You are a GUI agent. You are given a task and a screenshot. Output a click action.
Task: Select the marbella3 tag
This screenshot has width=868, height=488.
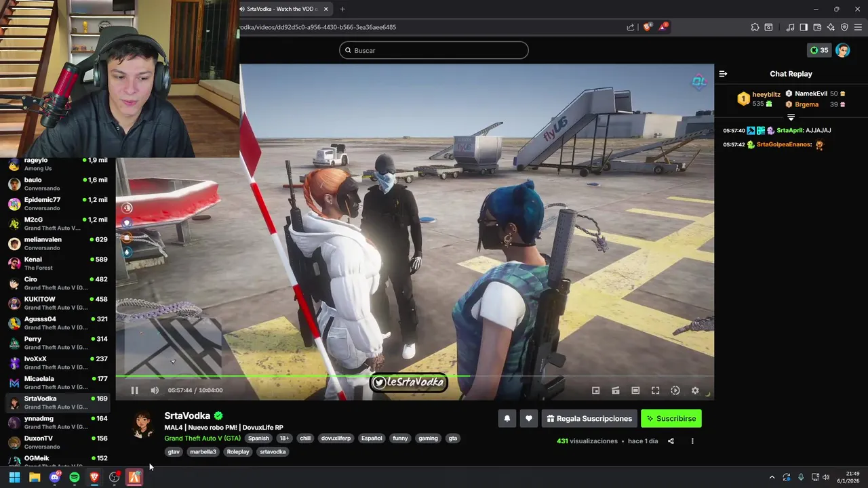click(x=203, y=452)
